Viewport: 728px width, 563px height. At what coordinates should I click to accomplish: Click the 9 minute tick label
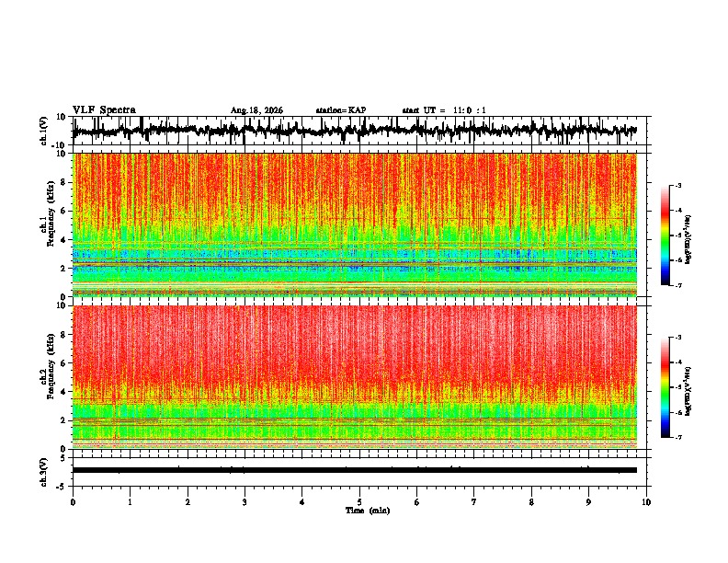coord(588,502)
